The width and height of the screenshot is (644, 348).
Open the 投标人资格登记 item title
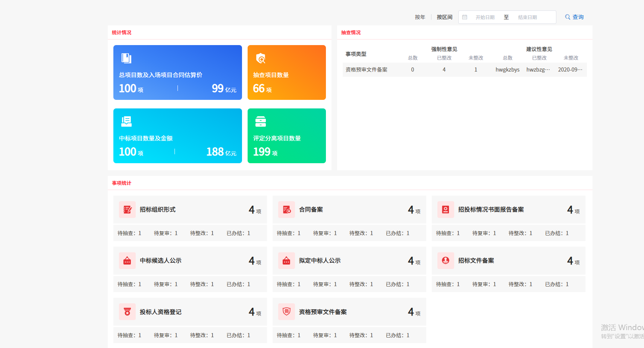point(160,312)
